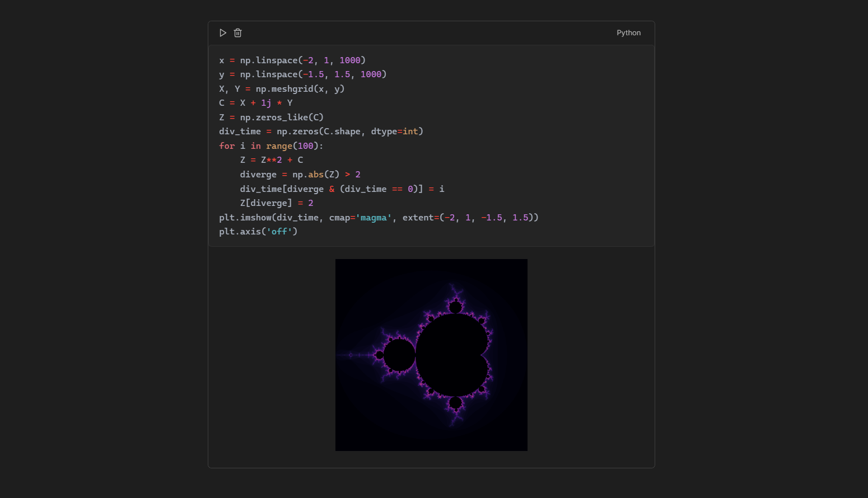The width and height of the screenshot is (868, 498).
Task: Click the Z[diverge] = 2 assignment
Action: pyautogui.click(x=276, y=203)
